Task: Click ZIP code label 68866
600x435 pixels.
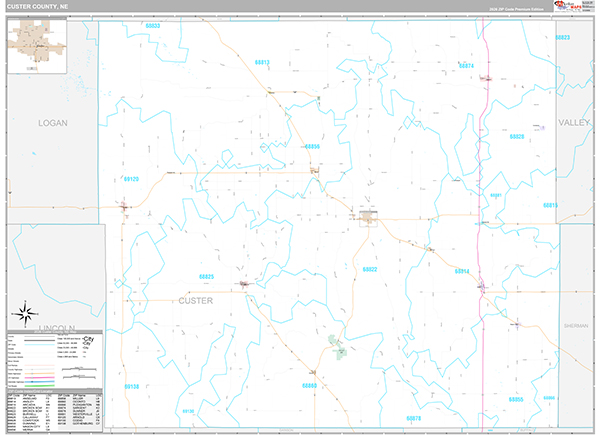Action: pyautogui.click(x=549, y=398)
